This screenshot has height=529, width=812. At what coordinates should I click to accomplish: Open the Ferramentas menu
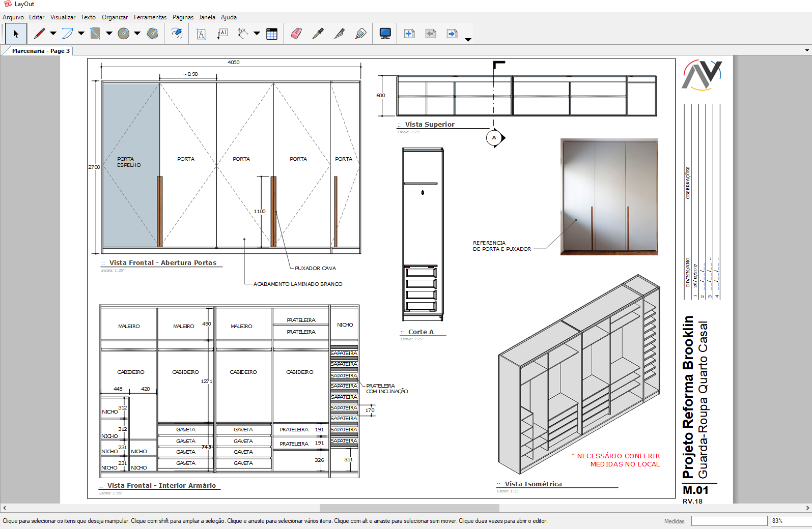[150, 17]
